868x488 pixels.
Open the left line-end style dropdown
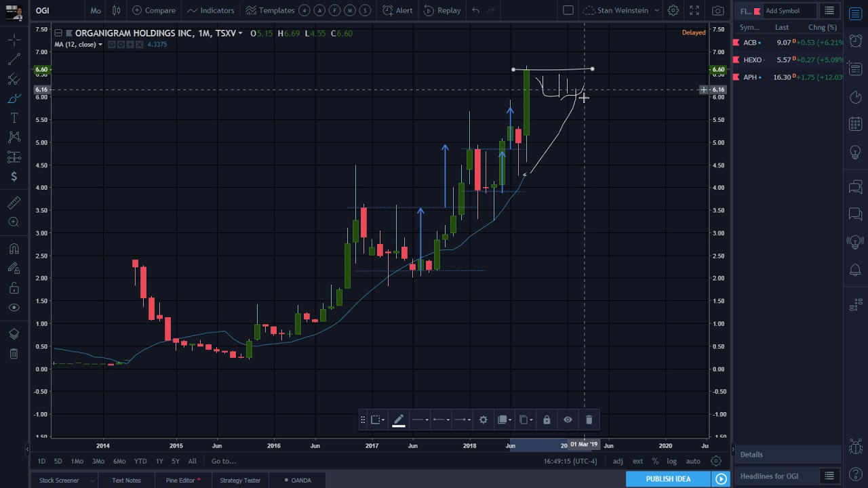[441, 420]
